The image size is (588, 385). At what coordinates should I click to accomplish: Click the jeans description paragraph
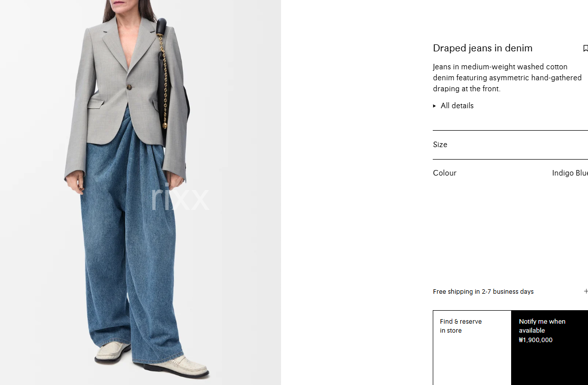pyautogui.click(x=507, y=77)
